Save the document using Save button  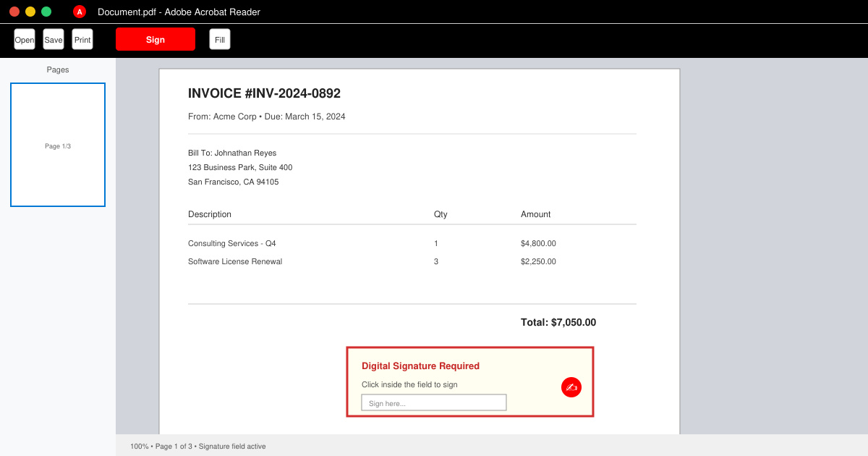point(54,40)
